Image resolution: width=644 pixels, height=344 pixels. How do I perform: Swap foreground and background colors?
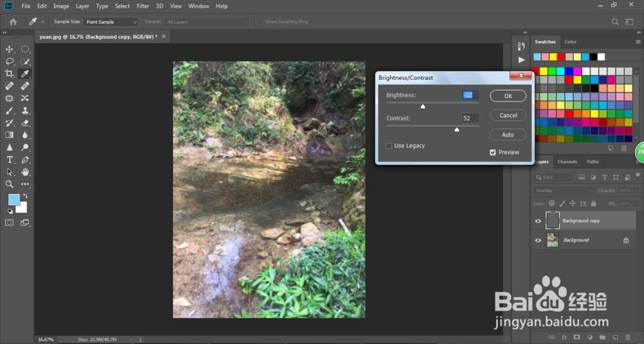pos(26,196)
